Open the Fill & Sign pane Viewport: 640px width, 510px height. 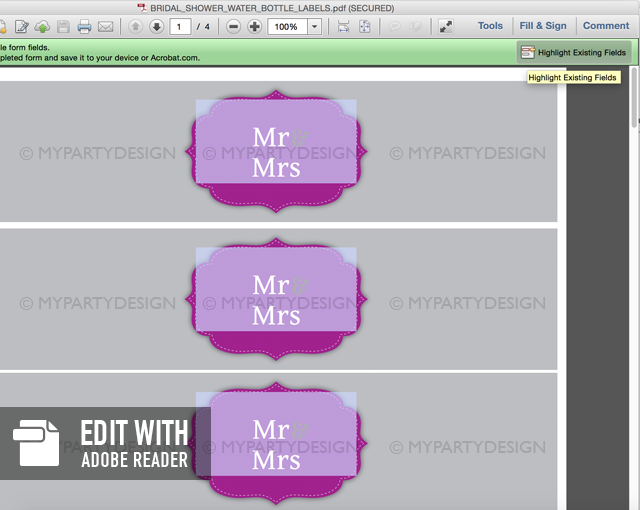coord(543,26)
